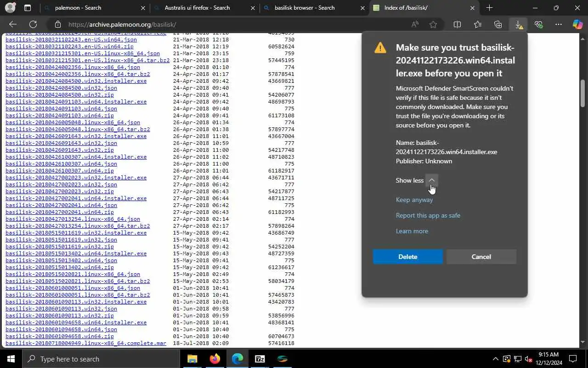Open basilisk-20180321102243.en-US.win64.zip link
Viewport: 588px width, 368px height.
pyautogui.click(x=69, y=46)
